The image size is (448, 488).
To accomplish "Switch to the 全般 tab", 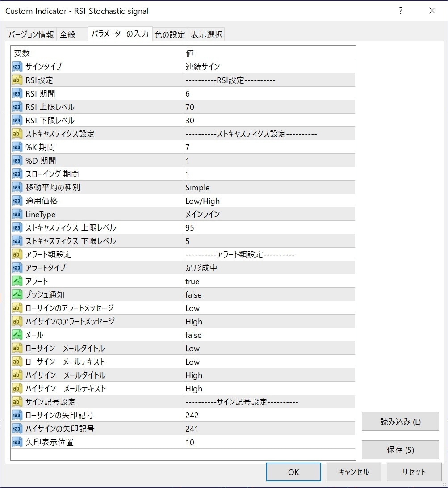I will coord(72,34).
